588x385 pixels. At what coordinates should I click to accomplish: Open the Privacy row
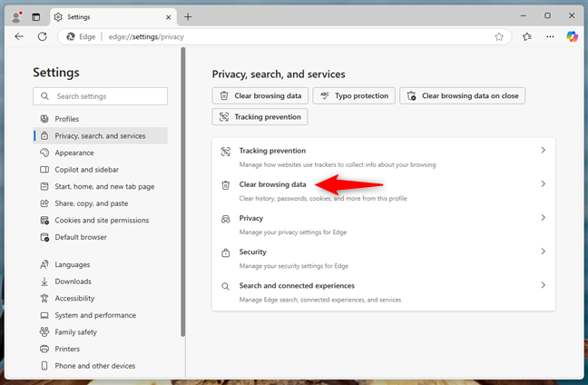click(x=384, y=225)
